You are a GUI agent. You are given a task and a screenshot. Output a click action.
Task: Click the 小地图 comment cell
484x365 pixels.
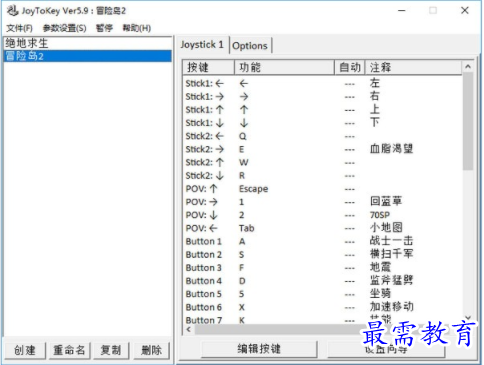coord(386,228)
